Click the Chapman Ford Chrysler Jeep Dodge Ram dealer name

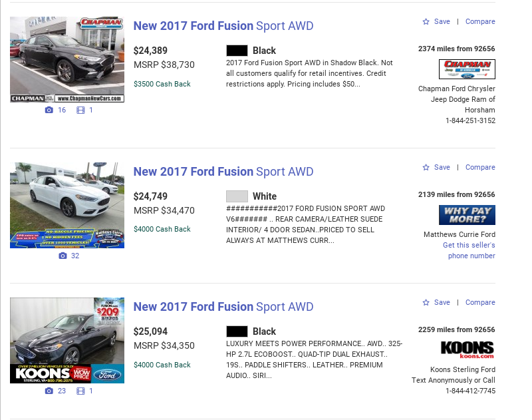coord(457,99)
